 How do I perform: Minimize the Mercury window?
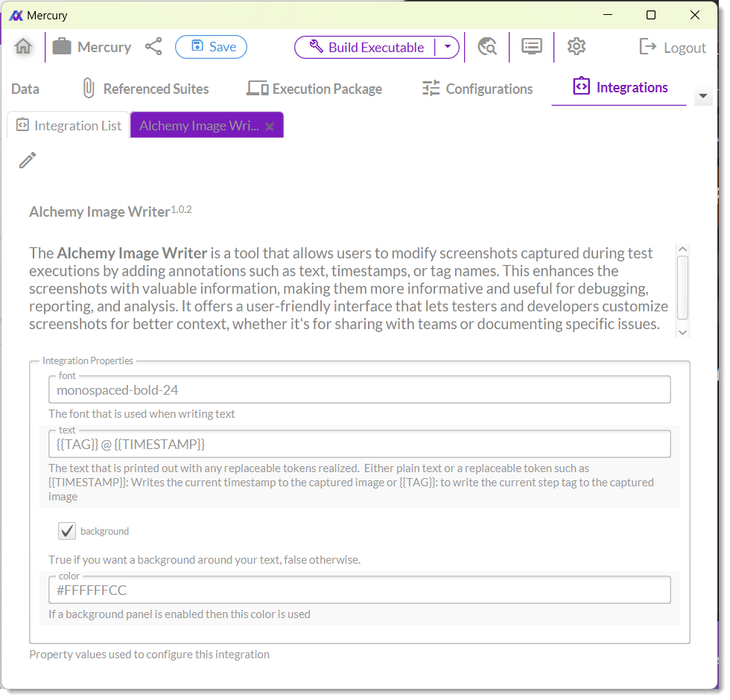click(x=608, y=15)
